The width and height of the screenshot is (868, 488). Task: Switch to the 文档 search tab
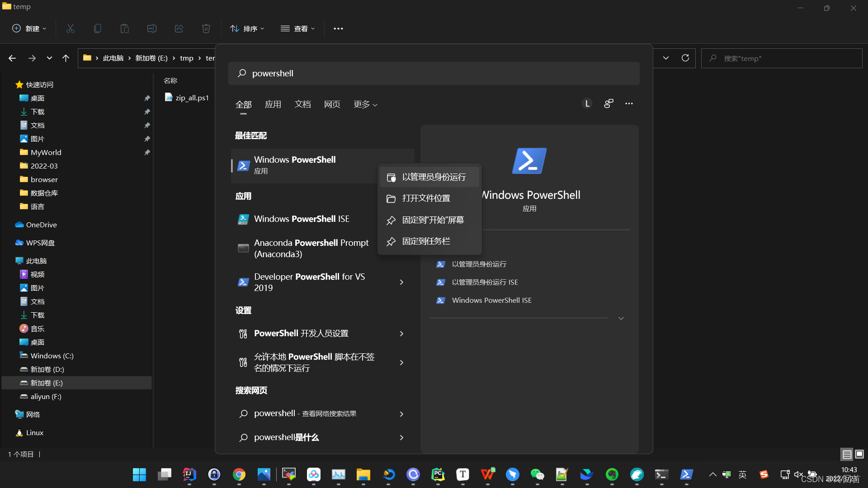point(302,104)
